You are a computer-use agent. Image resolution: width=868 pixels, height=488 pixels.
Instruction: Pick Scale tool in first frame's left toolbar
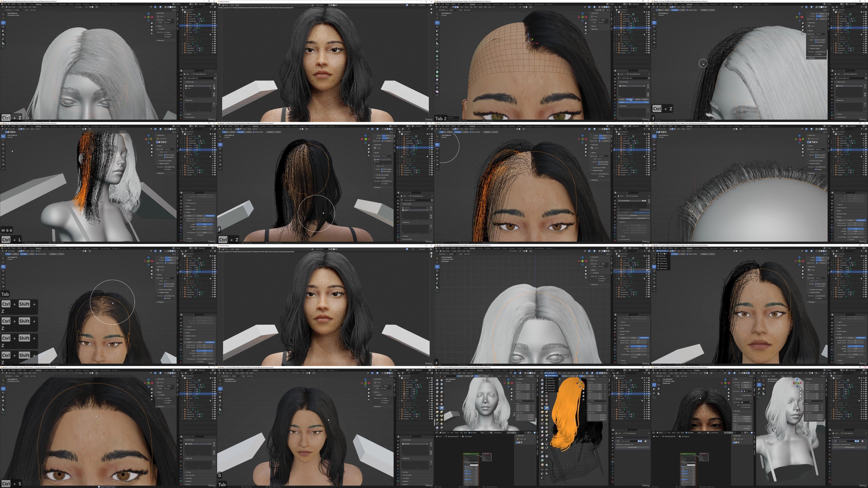(x=3, y=31)
